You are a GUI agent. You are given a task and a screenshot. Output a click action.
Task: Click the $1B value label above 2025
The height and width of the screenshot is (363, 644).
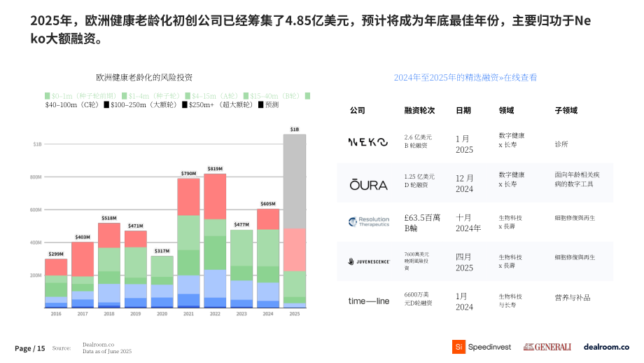coord(295,130)
